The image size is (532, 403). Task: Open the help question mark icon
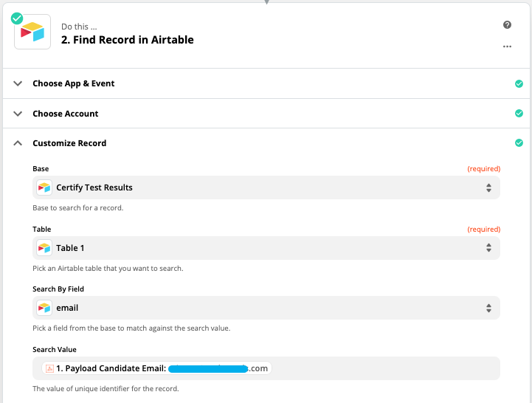(x=507, y=25)
